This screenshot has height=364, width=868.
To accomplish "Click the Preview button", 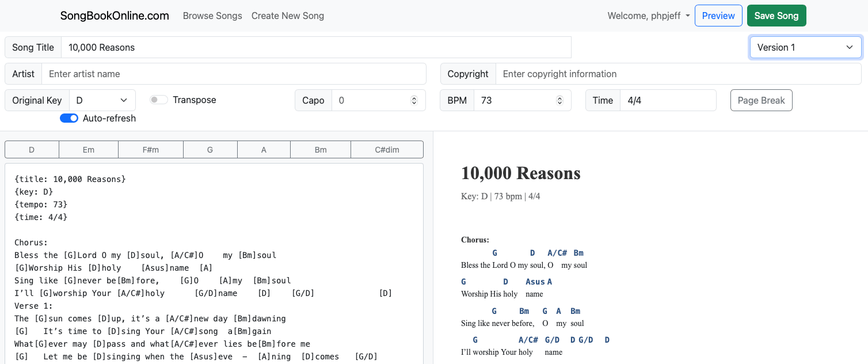I will pyautogui.click(x=718, y=16).
